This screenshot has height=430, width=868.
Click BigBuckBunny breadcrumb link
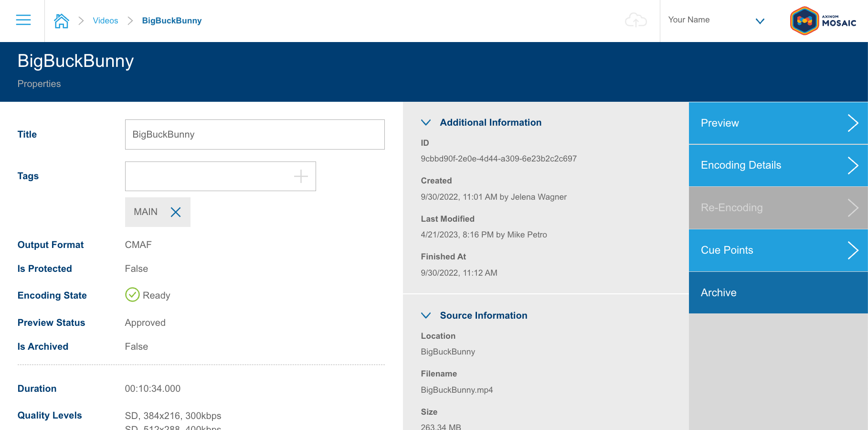tap(171, 21)
